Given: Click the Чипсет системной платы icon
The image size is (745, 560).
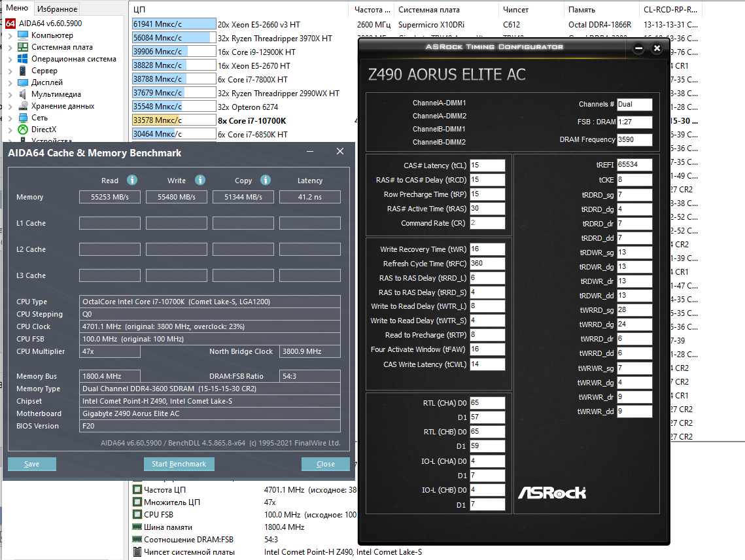Looking at the screenshot, I should [137, 552].
